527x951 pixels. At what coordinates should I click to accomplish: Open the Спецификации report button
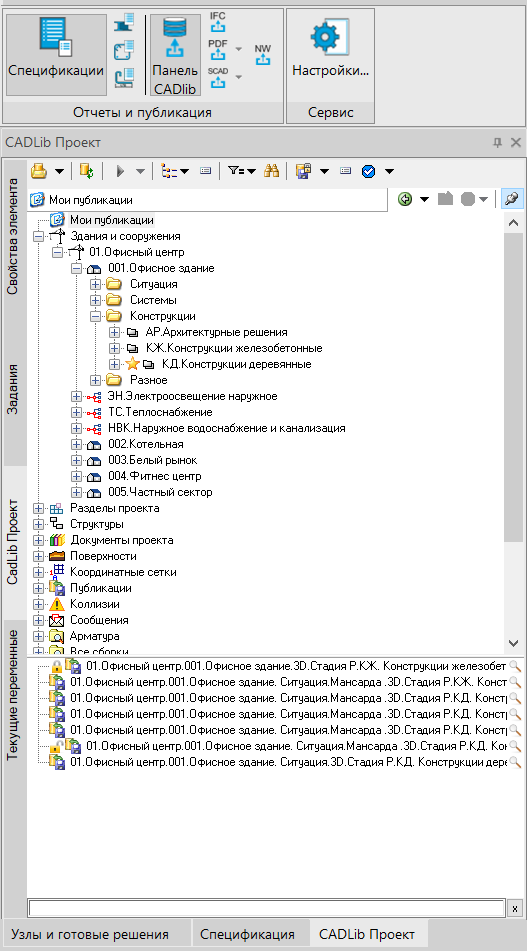pyautogui.click(x=56, y=55)
